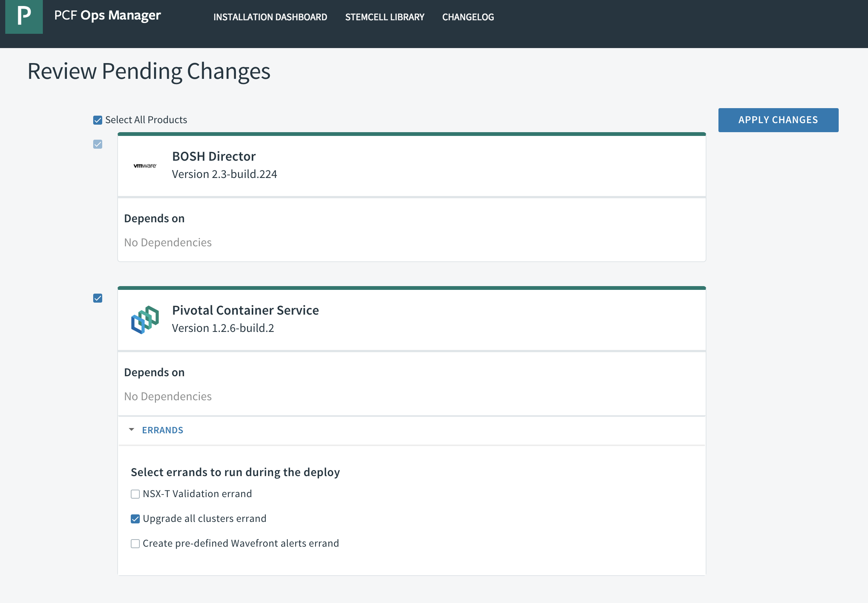Click Version 1.2.6-build.2 text
This screenshot has height=603, width=868.
(223, 328)
